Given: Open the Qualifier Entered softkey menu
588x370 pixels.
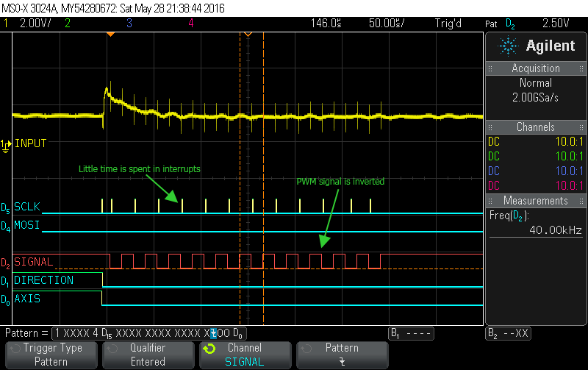Looking at the screenshot, I should tap(148, 355).
